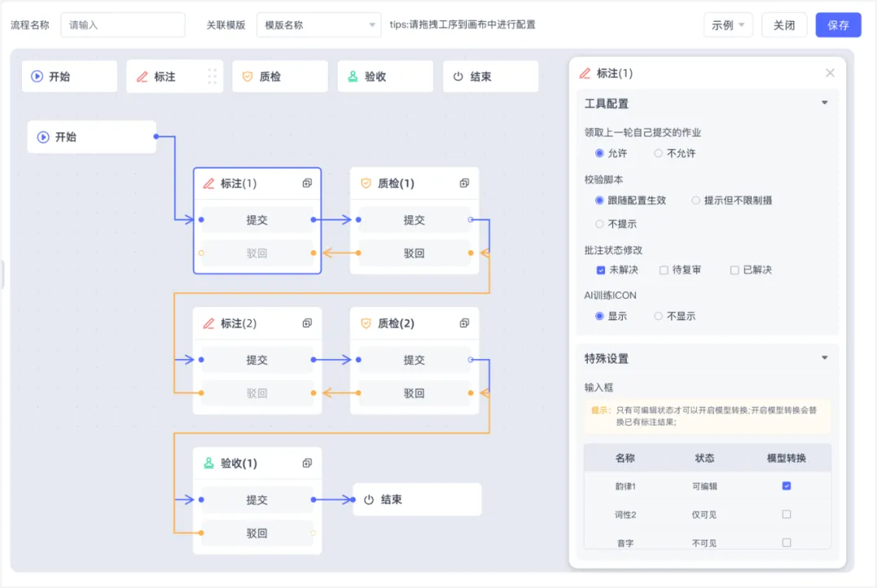Collapse the 特殊设置 section
The image size is (877, 588).
point(825,357)
